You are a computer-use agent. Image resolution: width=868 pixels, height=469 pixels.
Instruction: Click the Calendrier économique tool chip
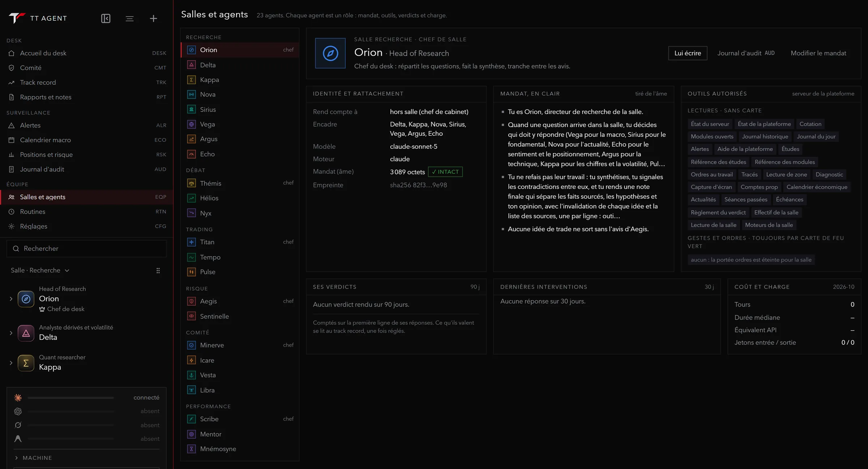[817, 187]
